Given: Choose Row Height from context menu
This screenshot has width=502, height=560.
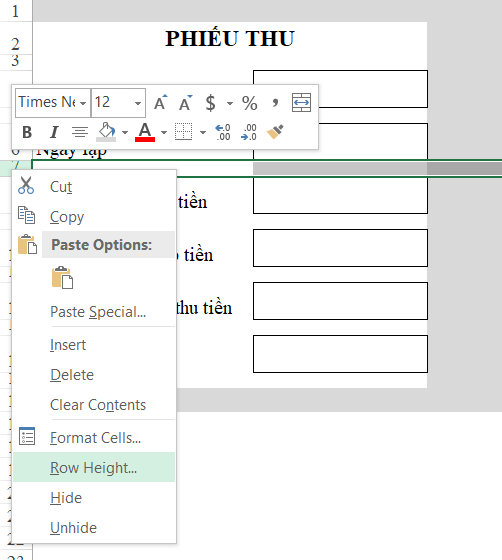Looking at the screenshot, I should 94,467.
